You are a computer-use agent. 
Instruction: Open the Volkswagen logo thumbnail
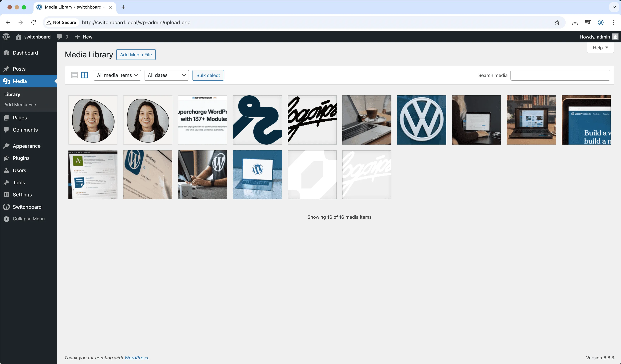[421, 120]
